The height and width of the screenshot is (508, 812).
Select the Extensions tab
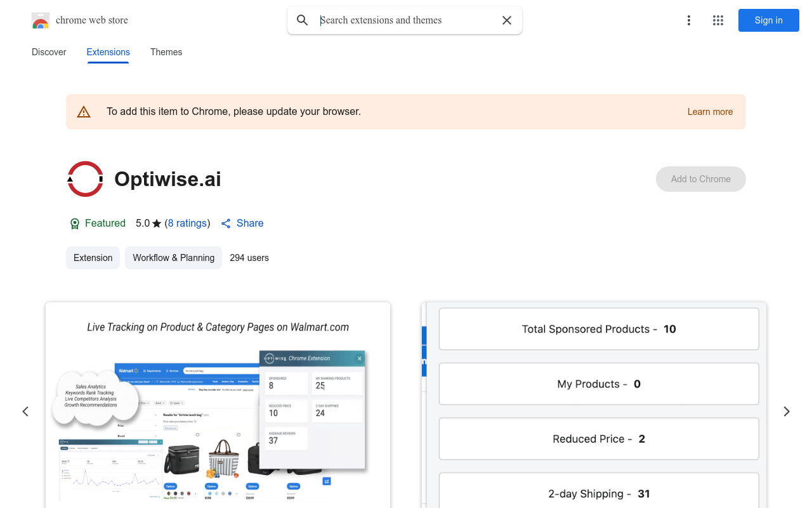coord(108,52)
